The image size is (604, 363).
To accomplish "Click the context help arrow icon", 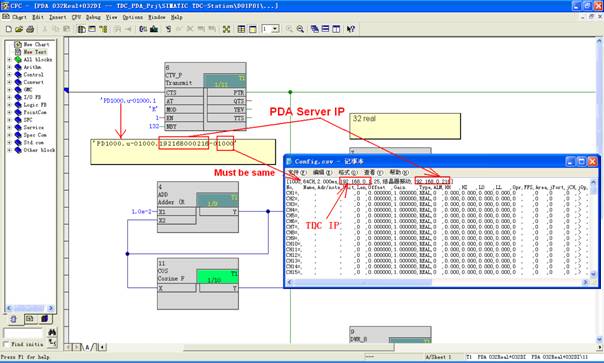I will click(351, 29).
